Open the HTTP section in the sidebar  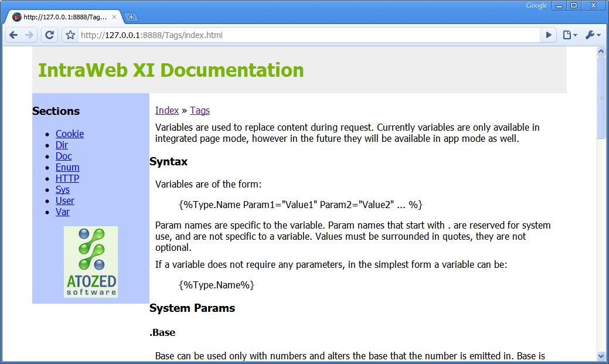pyautogui.click(x=67, y=178)
